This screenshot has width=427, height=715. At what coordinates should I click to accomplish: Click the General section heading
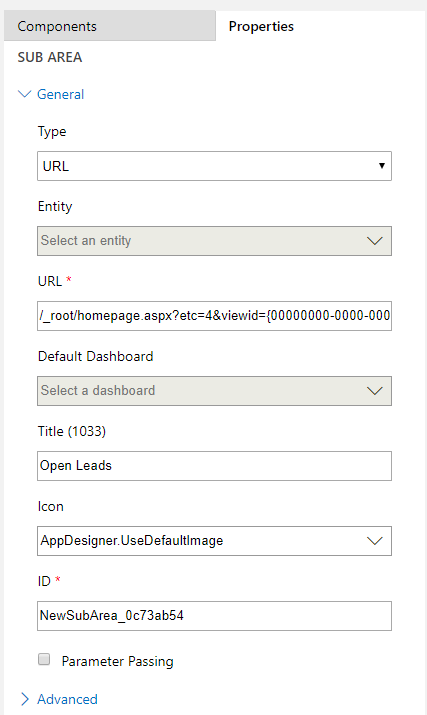(x=60, y=94)
